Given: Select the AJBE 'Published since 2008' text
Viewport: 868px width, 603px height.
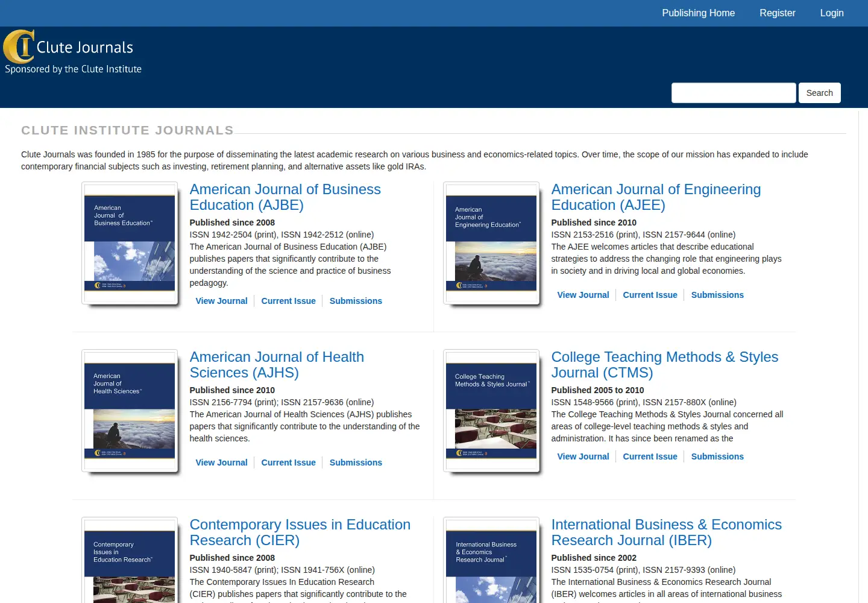Looking at the screenshot, I should pyautogui.click(x=232, y=223).
